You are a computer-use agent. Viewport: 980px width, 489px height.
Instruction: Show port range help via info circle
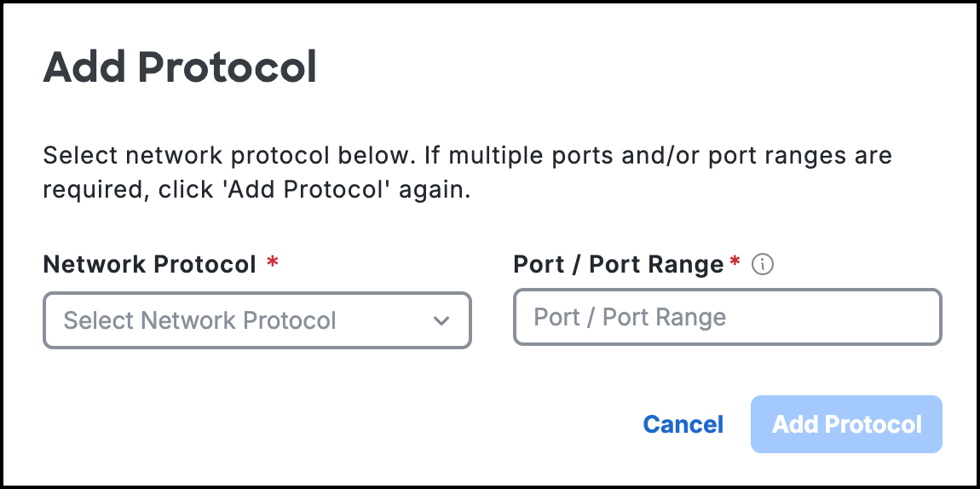click(762, 265)
